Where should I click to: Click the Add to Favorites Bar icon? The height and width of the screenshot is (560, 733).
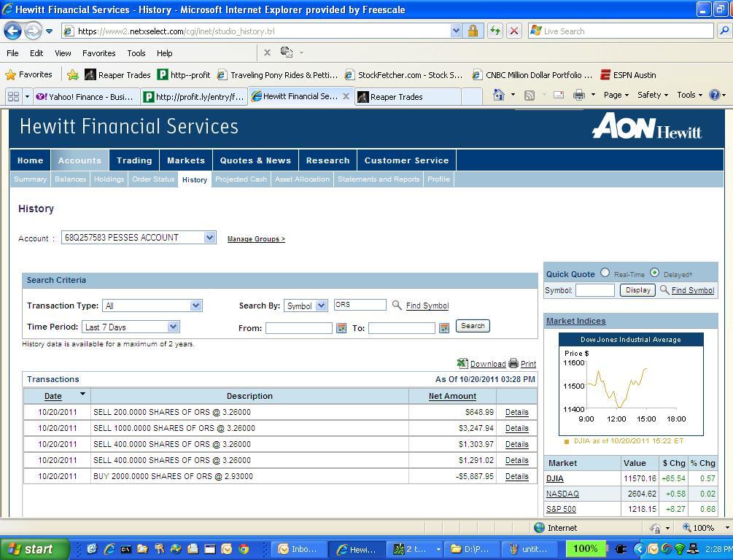tap(73, 75)
